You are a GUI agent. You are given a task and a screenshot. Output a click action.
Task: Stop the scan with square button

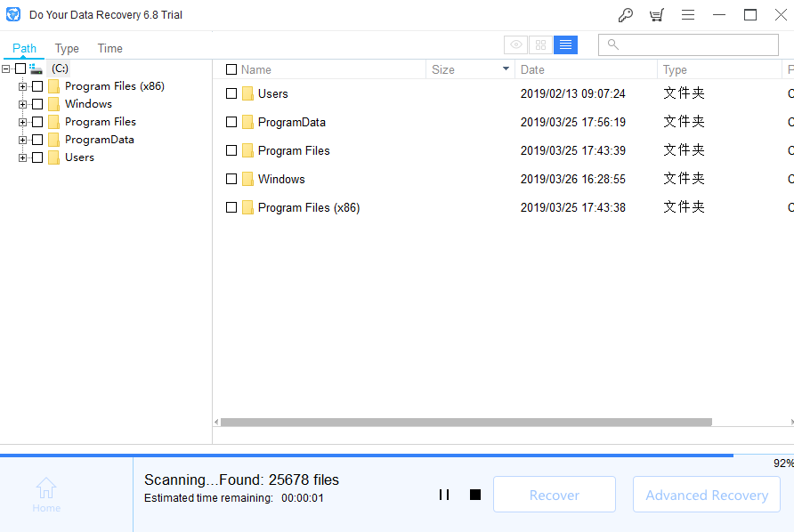475,495
